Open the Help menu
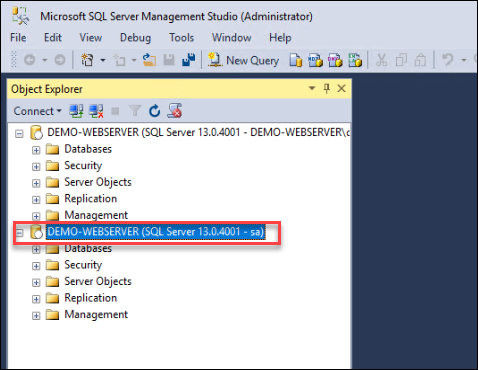The width and height of the screenshot is (478, 370). pos(280,38)
